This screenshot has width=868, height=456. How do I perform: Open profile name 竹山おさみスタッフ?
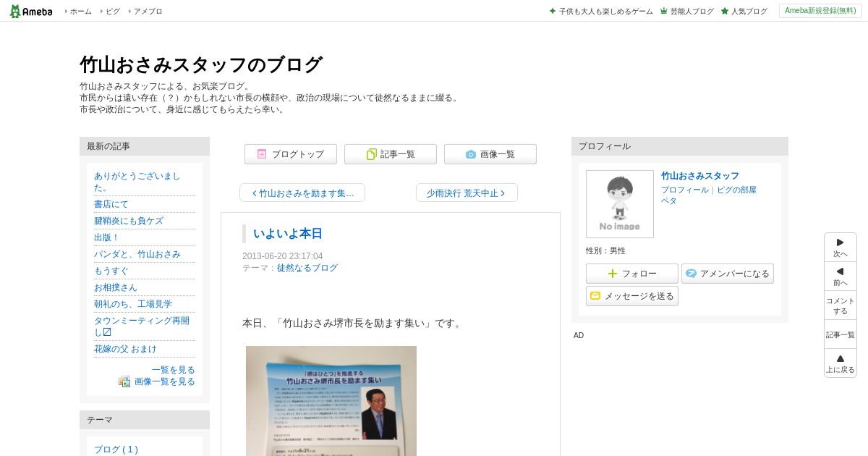pos(700,176)
